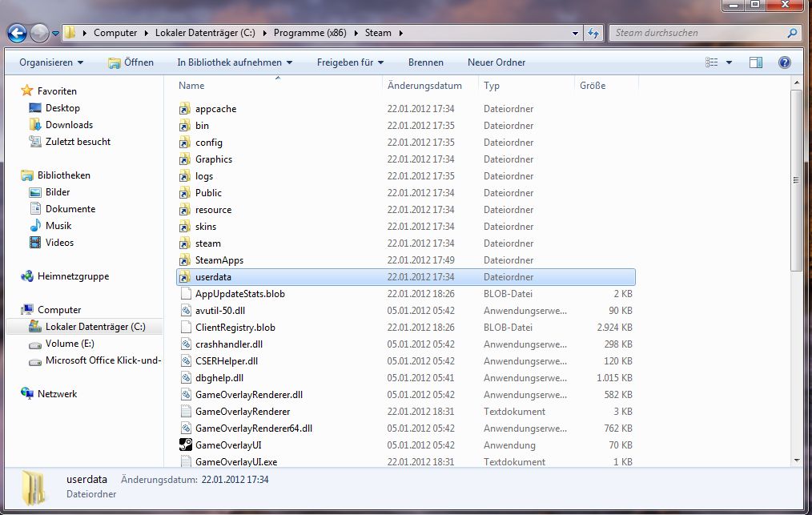812x515 pixels.
Task: Open the 'Freigeben für' menu
Action: coord(350,62)
